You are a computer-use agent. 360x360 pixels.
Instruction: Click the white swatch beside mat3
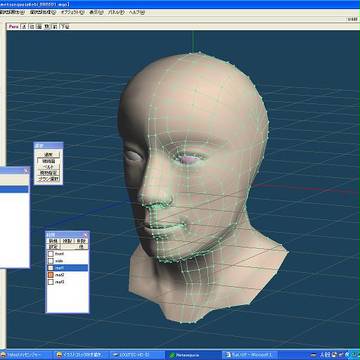tap(51, 282)
